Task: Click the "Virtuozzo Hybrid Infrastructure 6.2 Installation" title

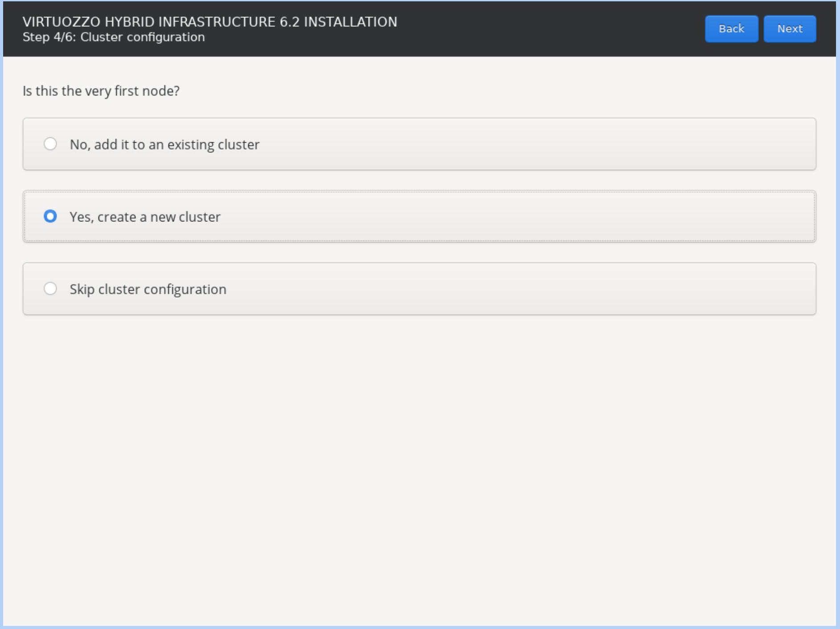Action: [210, 22]
